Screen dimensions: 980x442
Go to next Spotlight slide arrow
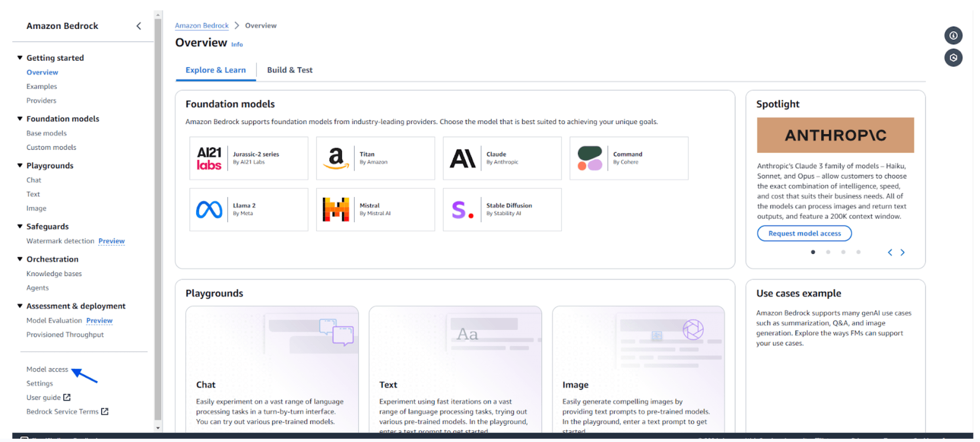pyautogui.click(x=903, y=253)
